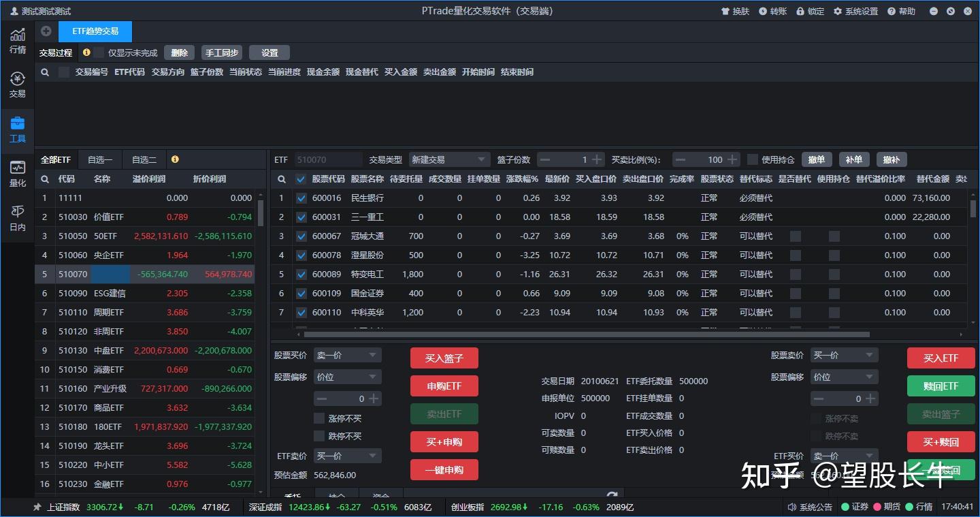Click the 撤单 button
Viewport: 980px width, 517px height.
tap(817, 159)
